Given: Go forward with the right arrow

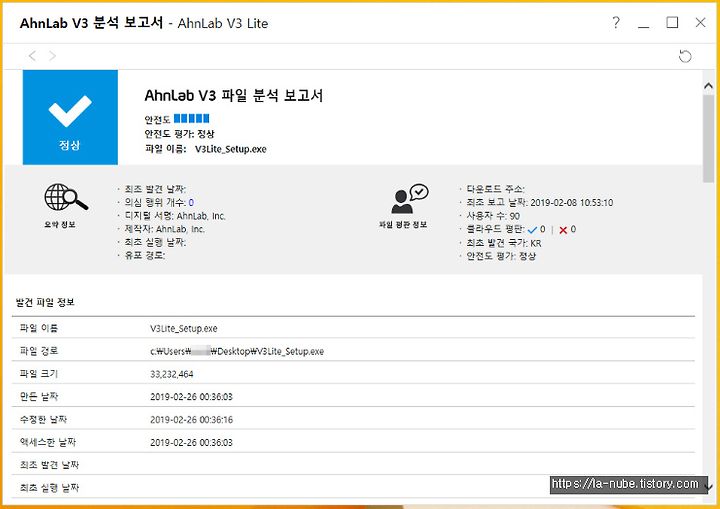Looking at the screenshot, I should [52, 56].
